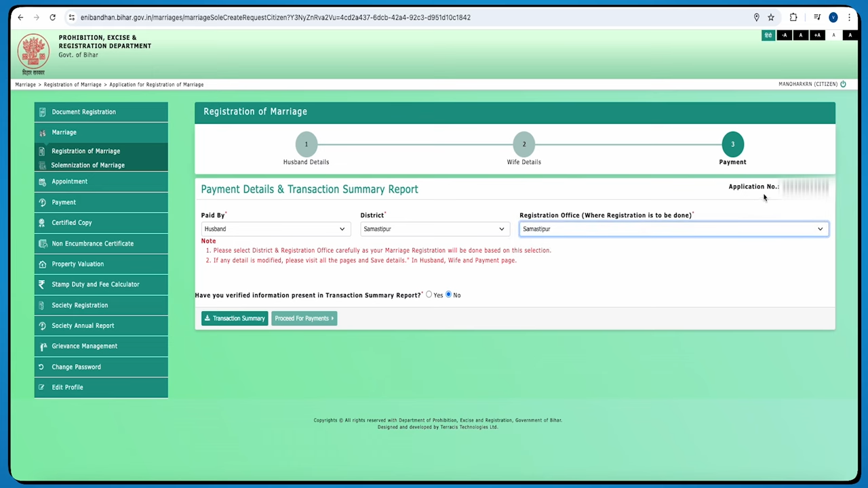868x488 pixels.
Task: Select the black high-contrast theme swatch
Action: pos(850,35)
